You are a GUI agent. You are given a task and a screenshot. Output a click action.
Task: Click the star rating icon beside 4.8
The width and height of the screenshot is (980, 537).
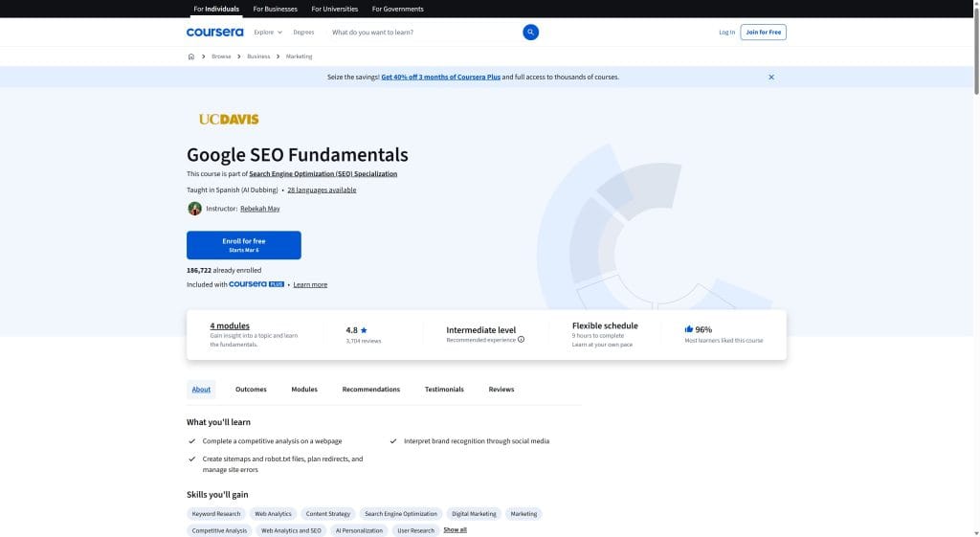point(364,330)
